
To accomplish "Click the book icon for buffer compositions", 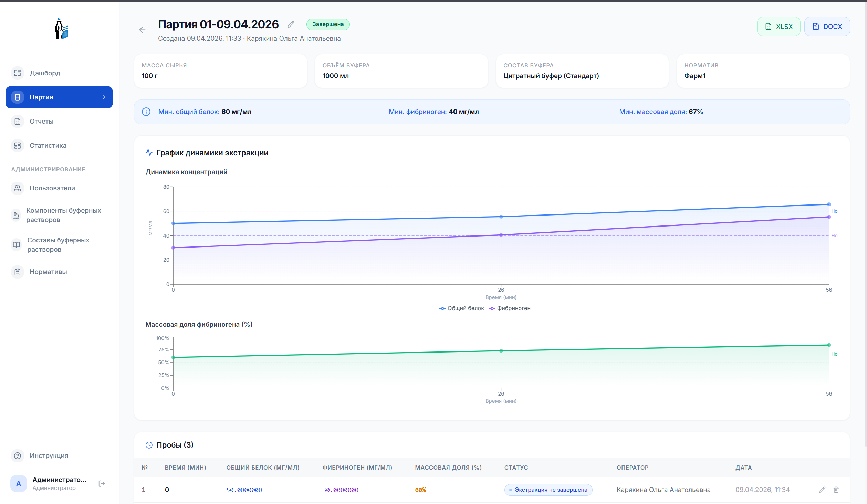I will (16, 244).
